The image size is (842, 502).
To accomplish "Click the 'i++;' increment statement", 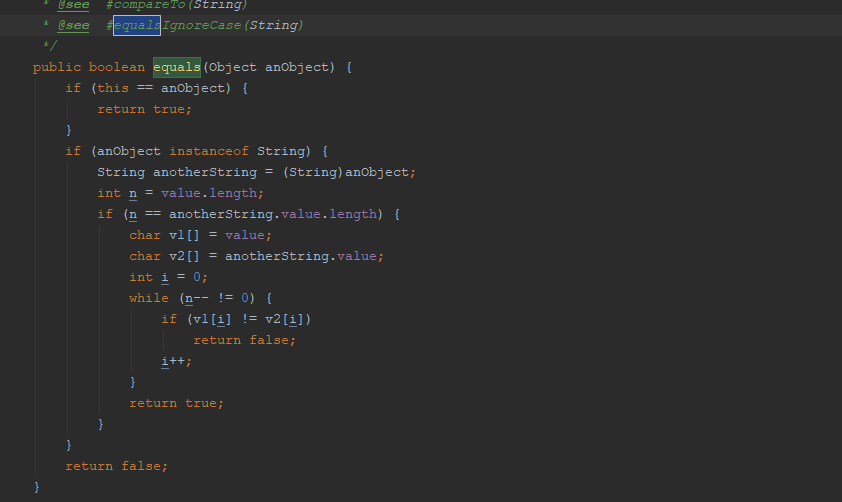I will click(177, 361).
